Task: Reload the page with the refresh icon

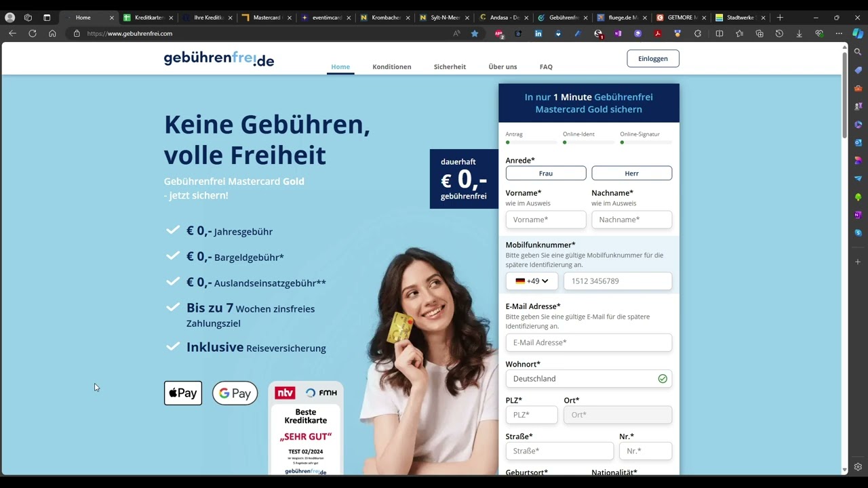Action: click(32, 33)
